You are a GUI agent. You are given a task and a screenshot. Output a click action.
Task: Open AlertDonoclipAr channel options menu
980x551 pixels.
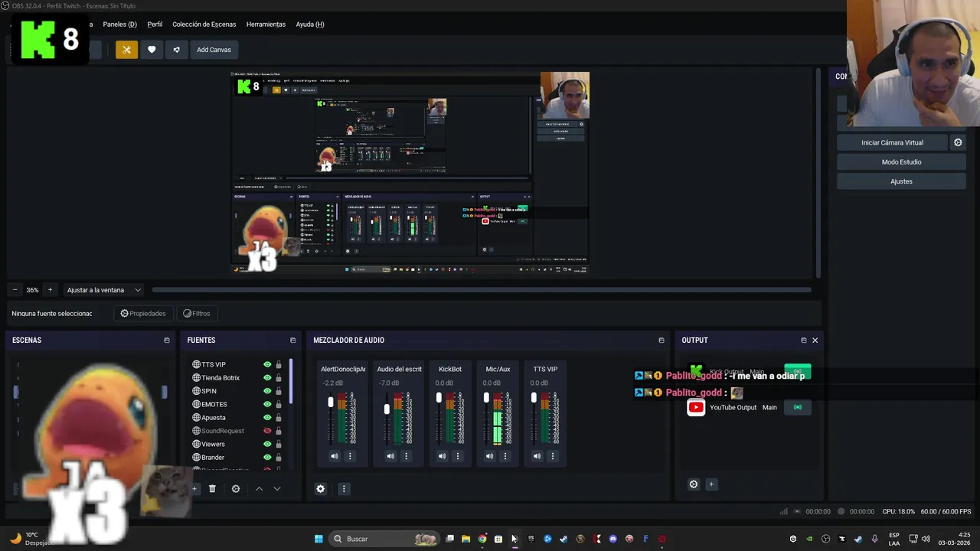point(350,456)
